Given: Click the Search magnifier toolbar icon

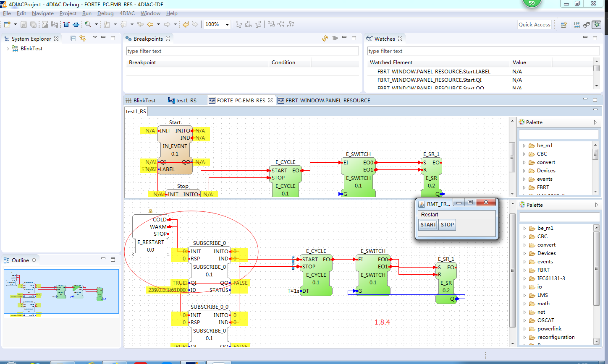Looking at the screenshot, I should point(88,24).
